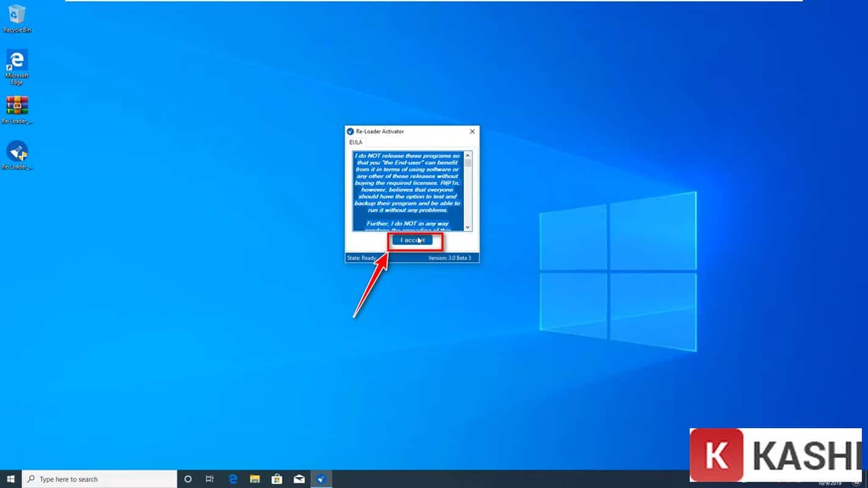This screenshot has height=488, width=868.
Task: Open Cortana from the taskbar
Action: 188,479
